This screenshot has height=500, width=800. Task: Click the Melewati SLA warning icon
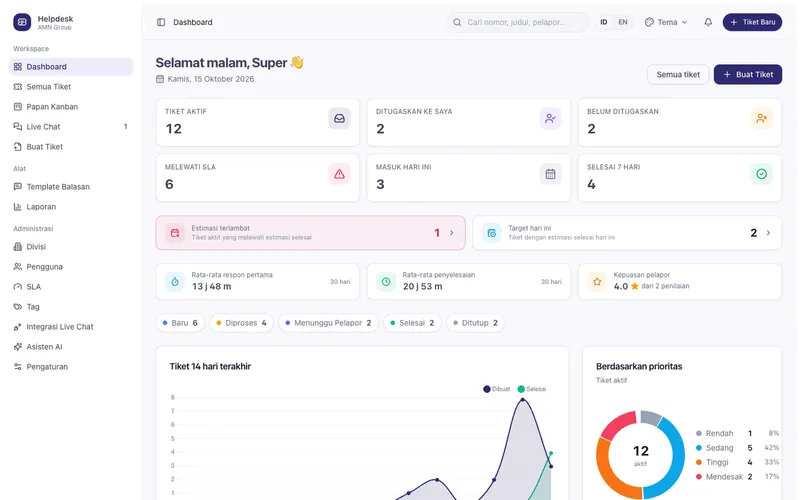coord(339,174)
